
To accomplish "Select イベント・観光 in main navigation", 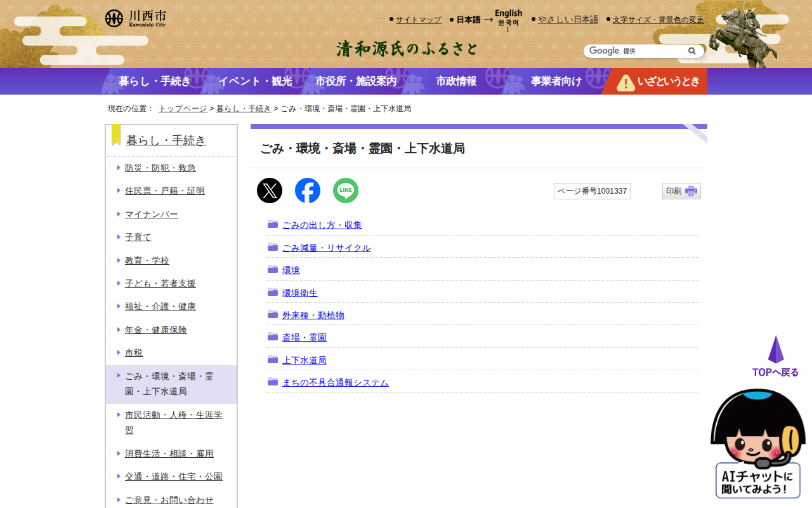I will click(x=255, y=81).
